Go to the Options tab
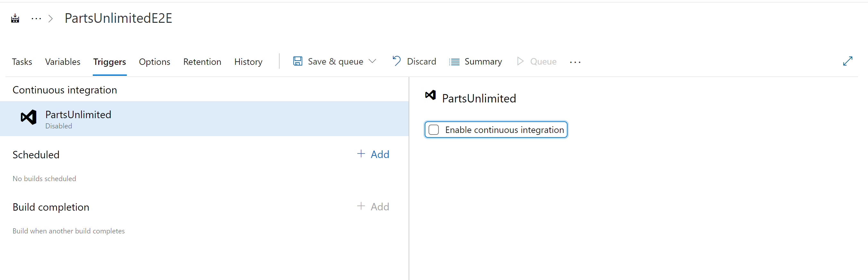Viewport: 868px width, 280px height. 154,62
